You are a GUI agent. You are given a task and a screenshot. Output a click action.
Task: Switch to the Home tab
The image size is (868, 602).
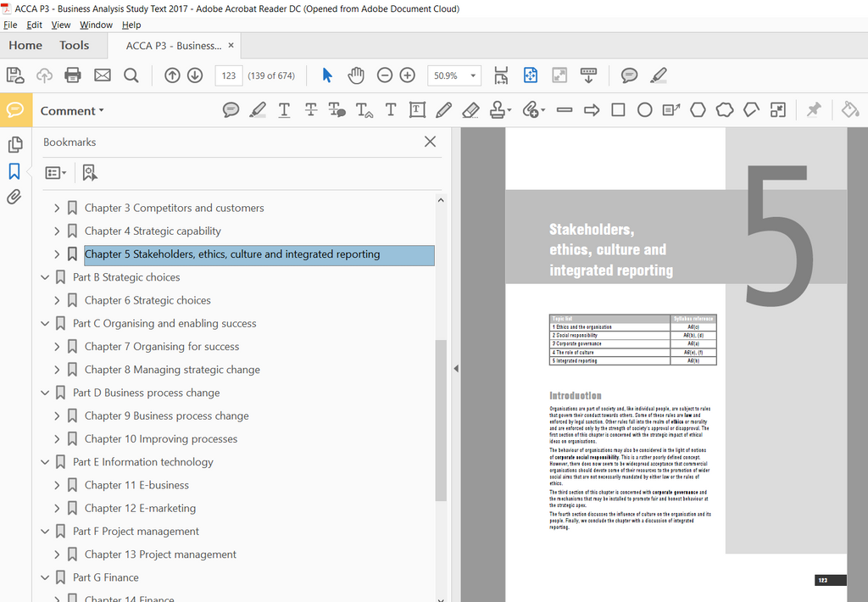click(x=25, y=46)
